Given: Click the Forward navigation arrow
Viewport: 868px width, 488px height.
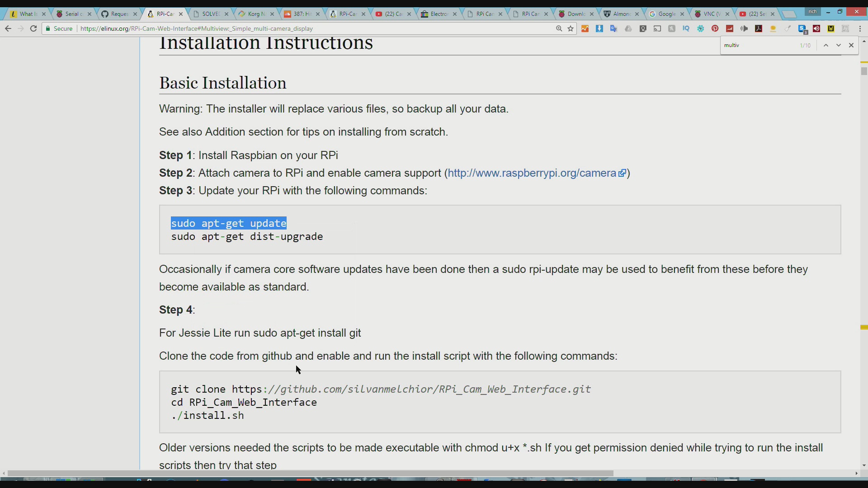Looking at the screenshot, I should point(20,28).
